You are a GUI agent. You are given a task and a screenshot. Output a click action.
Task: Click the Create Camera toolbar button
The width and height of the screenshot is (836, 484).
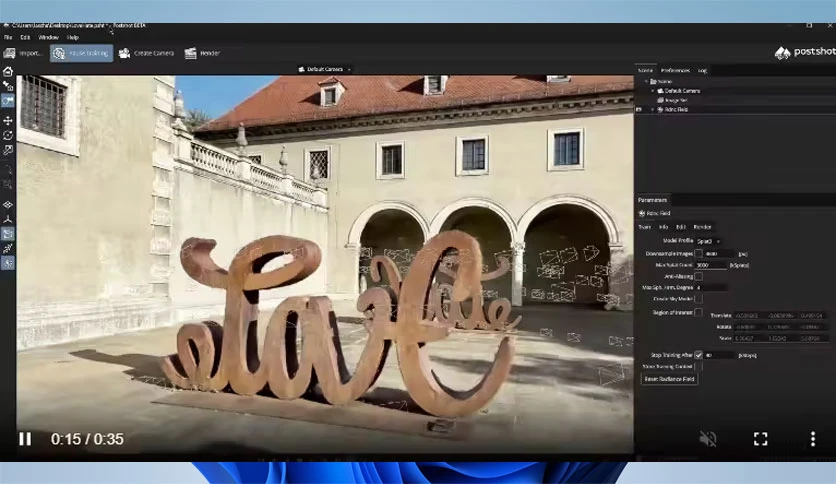click(x=146, y=53)
